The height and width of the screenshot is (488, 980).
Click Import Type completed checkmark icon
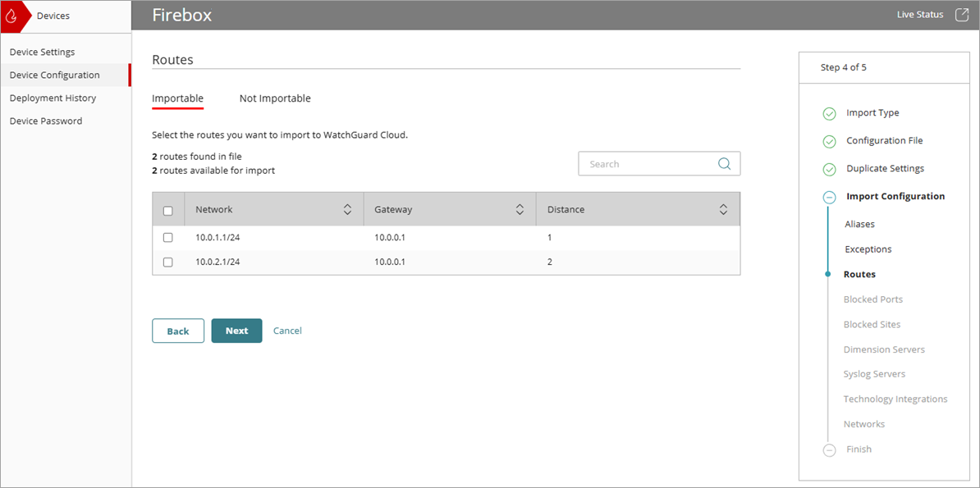(829, 114)
